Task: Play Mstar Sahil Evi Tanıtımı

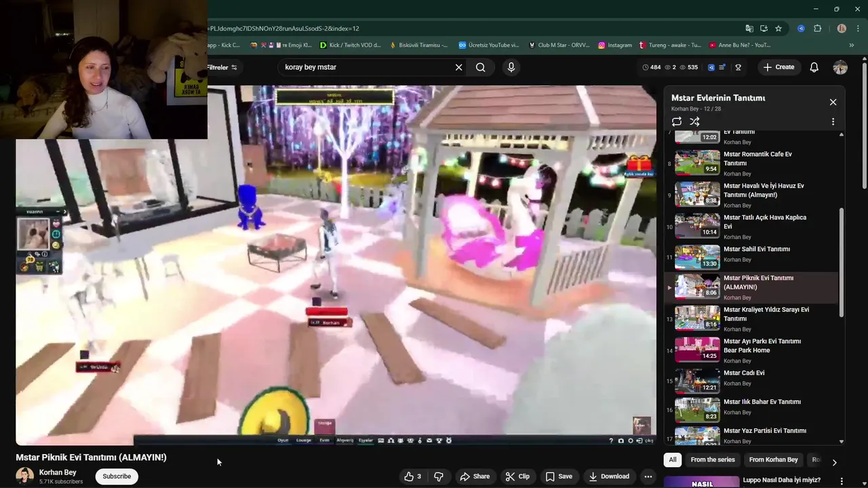Action: [751, 257]
